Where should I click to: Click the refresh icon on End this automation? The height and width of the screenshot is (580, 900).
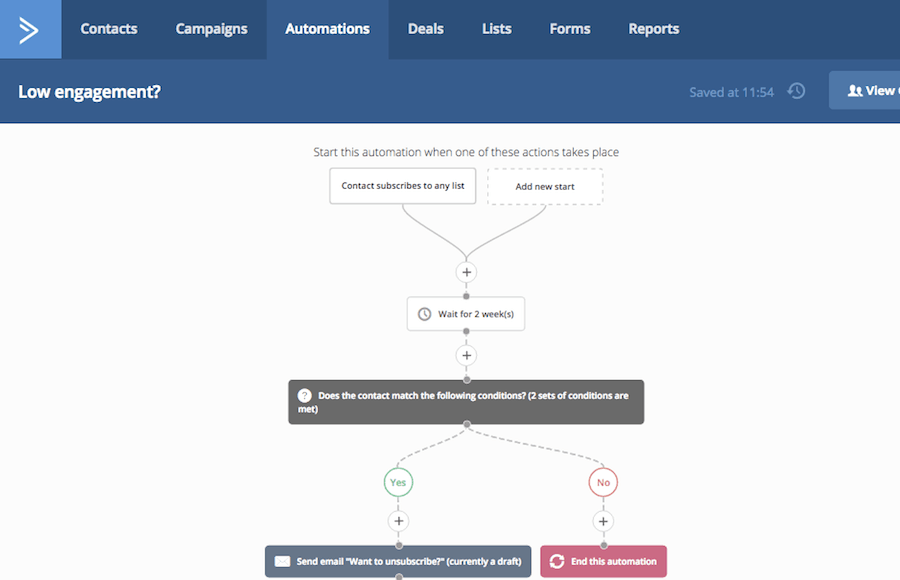pos(557,562)
